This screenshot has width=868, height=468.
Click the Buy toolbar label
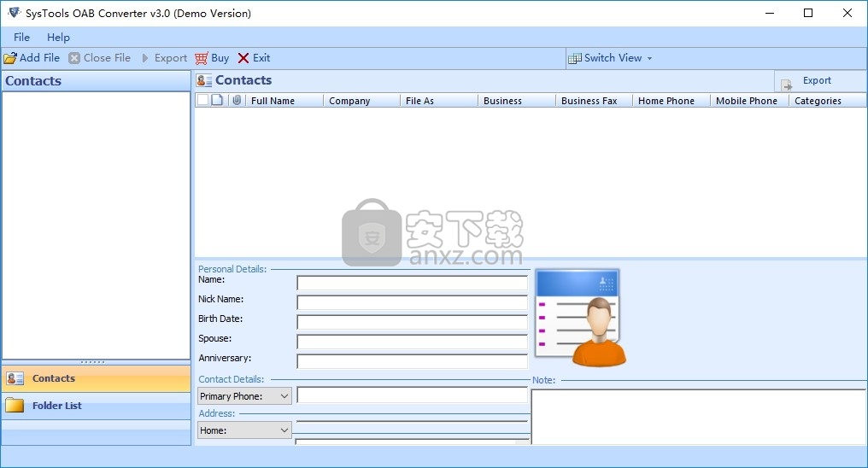pyautogui.click(x=220, y=57)
